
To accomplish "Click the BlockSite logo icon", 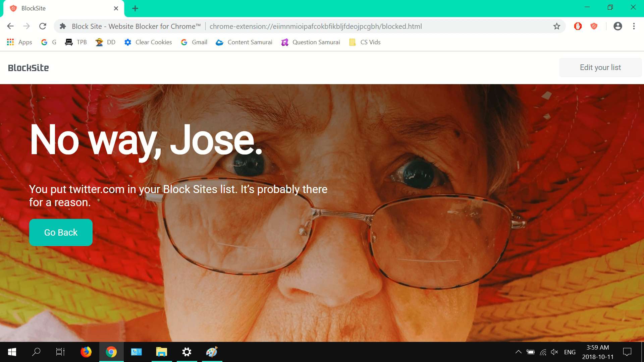I will click(x=28, y=67).
